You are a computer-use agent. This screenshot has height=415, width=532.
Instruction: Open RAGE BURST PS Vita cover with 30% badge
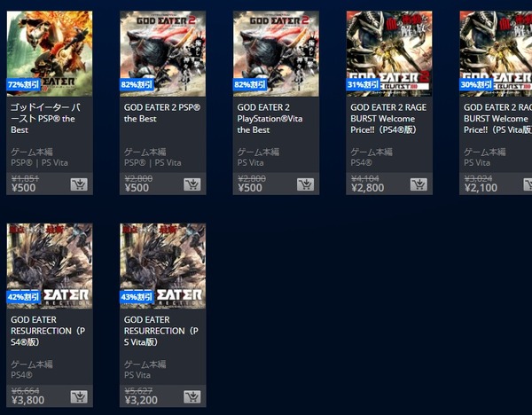coord(496,53)
